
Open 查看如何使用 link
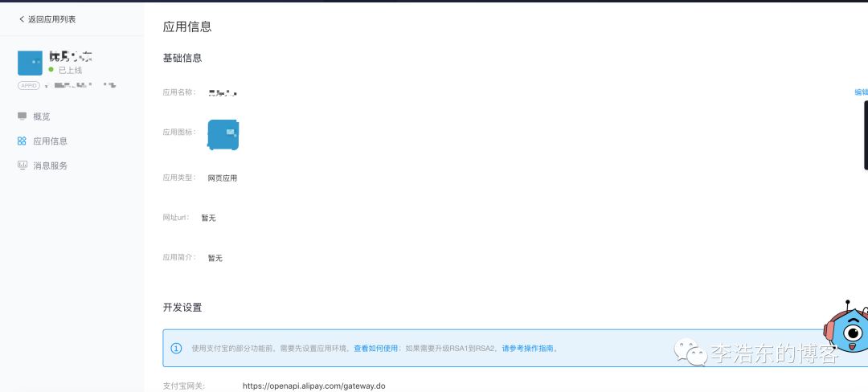coord(376,349)
